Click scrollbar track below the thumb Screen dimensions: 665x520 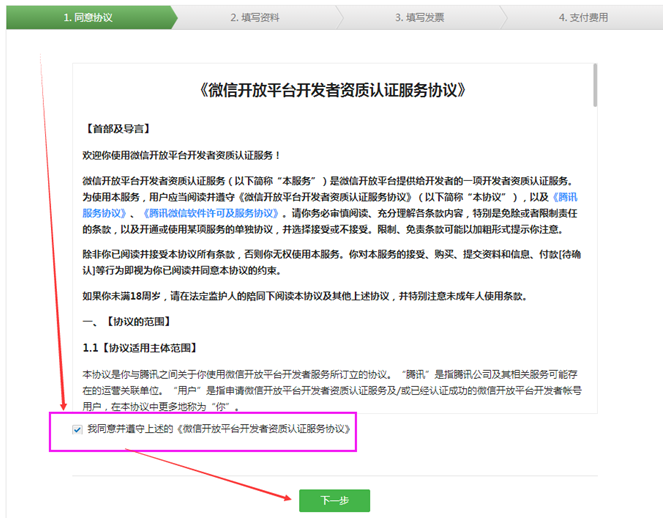(x=595, y=300)
